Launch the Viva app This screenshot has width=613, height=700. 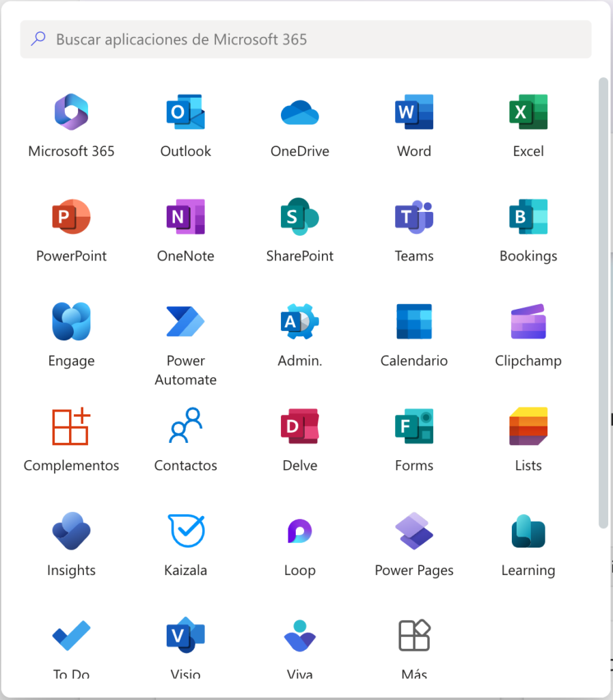pyautogui.click(x=300, y=636)
